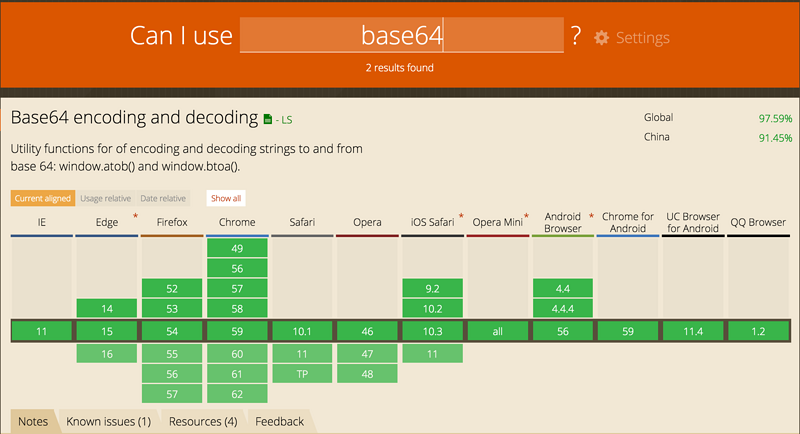Click the Chrome 58 support cell
This screenshot has height=434, width=800.
pyautogui.click(x=237, y=309)
